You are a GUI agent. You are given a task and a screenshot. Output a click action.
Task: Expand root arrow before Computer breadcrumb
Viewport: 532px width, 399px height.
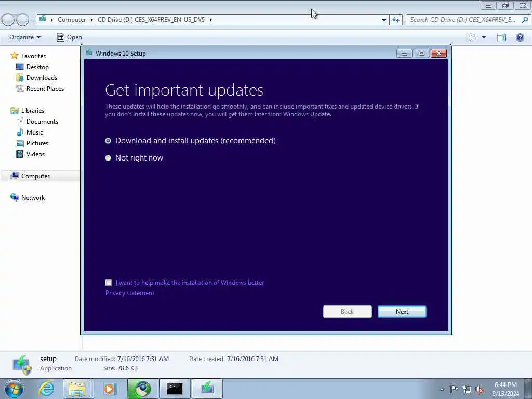tap(52, 20)
